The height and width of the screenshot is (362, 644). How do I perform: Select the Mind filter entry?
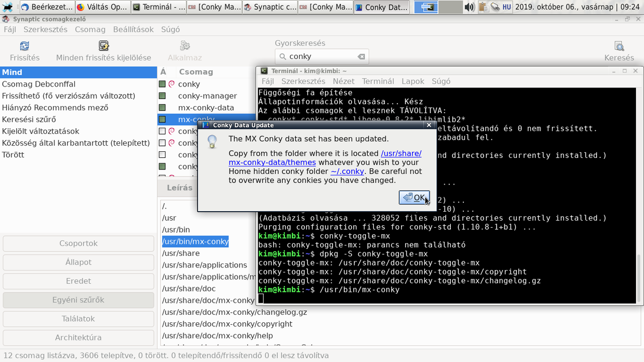tap(78, 72)
